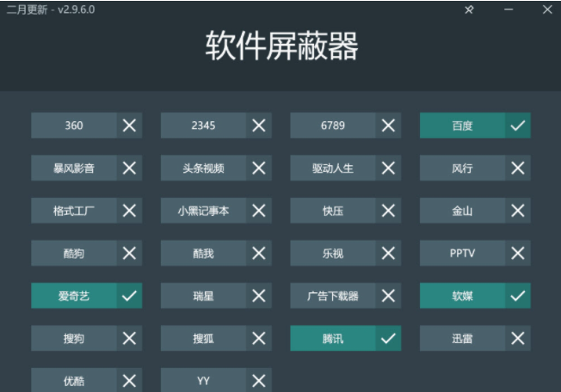Select the PPTV label button
Image resolution: width=561 pixels, height=392 pixels.
click(x=462, y=253)
